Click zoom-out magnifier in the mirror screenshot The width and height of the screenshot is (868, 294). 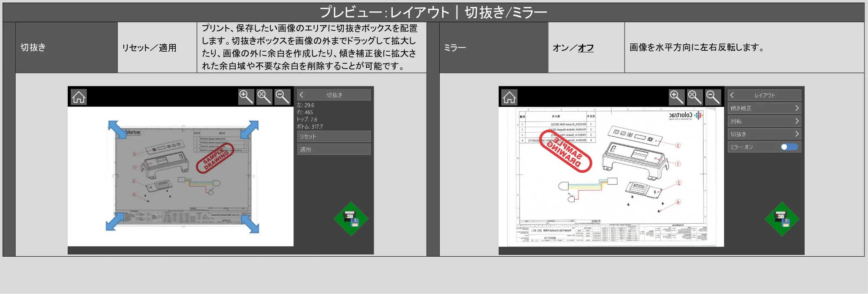click(713, 97)
